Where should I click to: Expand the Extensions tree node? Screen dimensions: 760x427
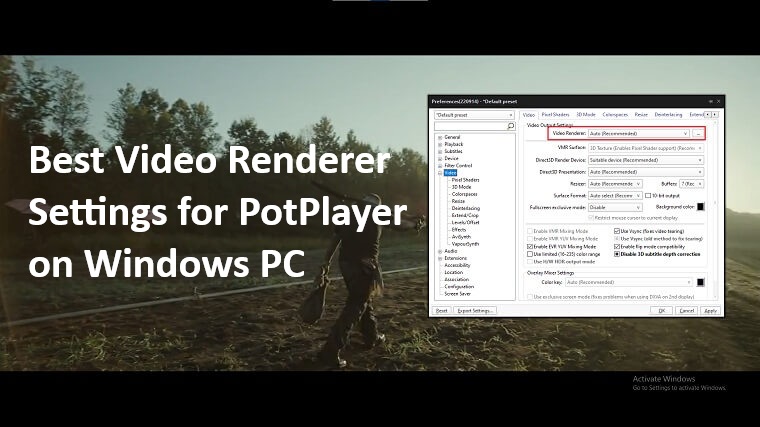[x=440, y=259]
